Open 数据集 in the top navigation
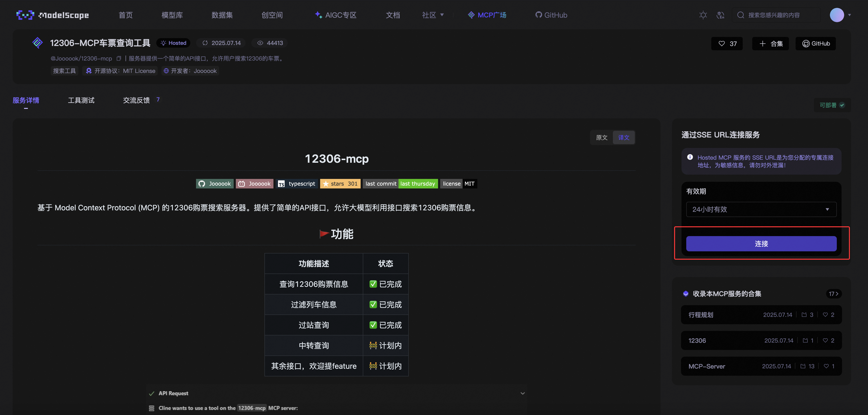868x415 pixels. point(222,15)
